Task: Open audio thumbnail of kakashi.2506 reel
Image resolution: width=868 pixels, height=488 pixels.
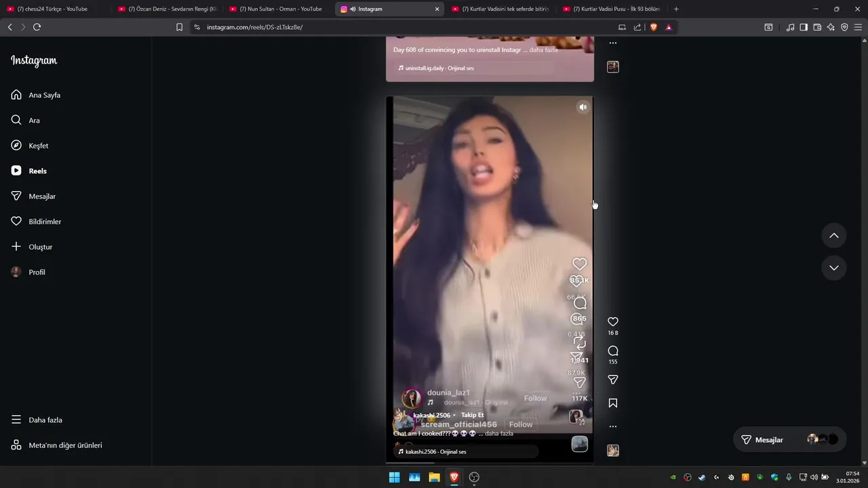Action: coord(613,451)
